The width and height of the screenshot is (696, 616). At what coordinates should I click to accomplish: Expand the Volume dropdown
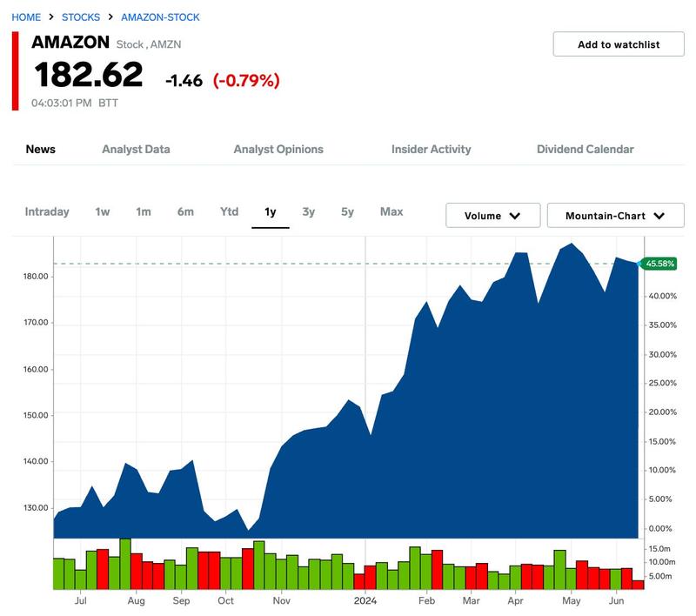[492, 216]
